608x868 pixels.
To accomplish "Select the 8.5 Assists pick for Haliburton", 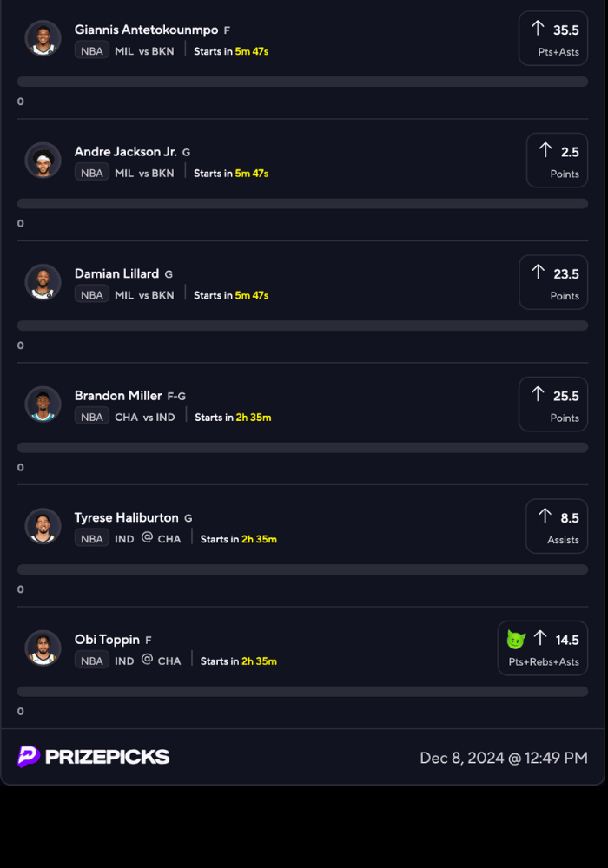I will coord(557,526).
